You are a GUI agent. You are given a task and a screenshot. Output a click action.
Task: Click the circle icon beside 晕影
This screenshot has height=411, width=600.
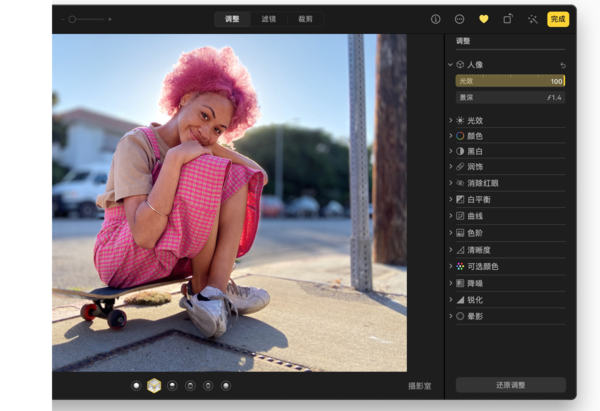point(460,316)
